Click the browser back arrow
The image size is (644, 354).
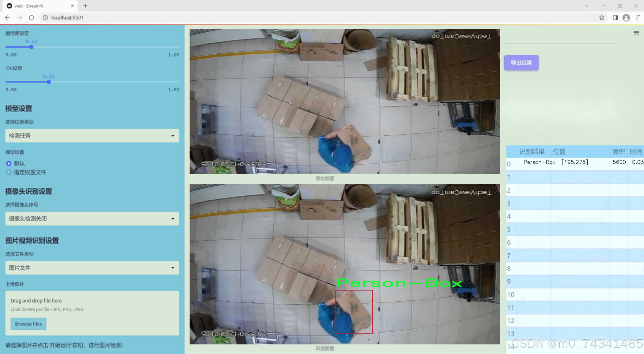pyautogui.click(x=7, y=18)
